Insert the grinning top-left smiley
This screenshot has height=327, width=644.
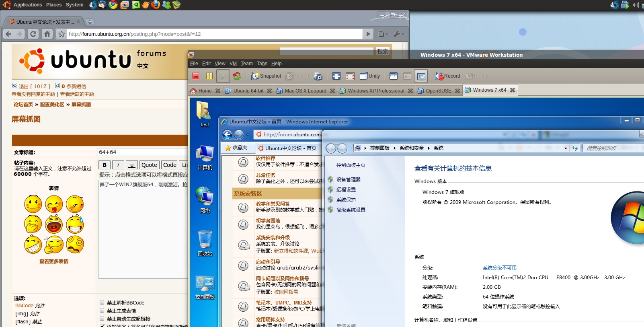click(x=33, y=204)
